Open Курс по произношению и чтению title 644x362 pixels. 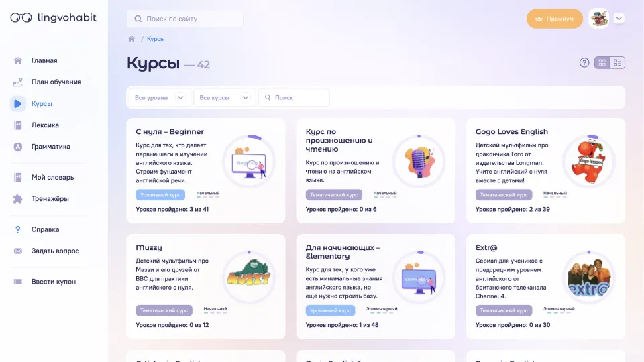[x=339, y=140]
